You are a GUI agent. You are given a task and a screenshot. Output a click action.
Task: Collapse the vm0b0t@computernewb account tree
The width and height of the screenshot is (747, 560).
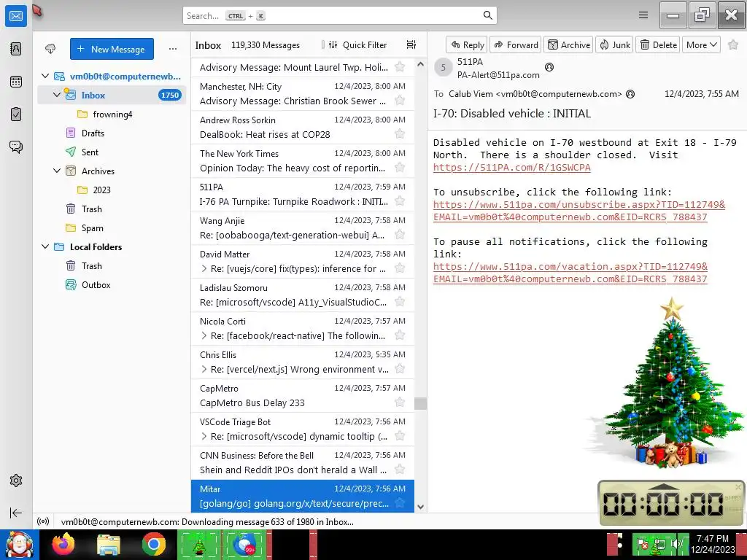[x=45, y=76]
